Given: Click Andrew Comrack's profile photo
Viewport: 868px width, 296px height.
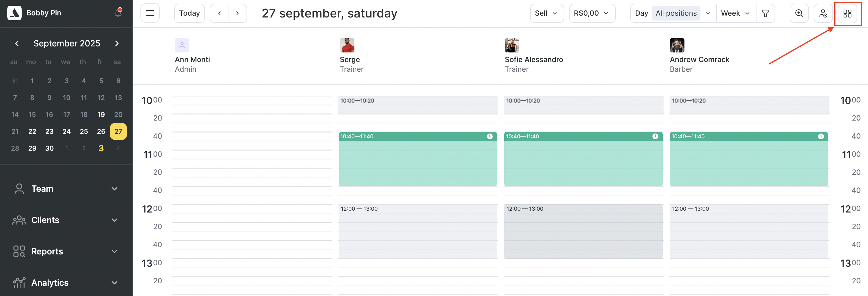Looking at the screenshot, I should [x=677, y=45].
